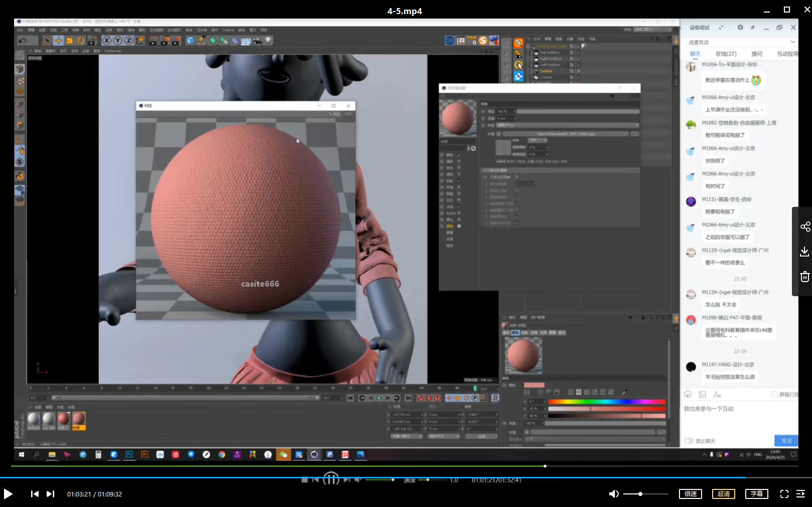Click the share icon on right edge
This screenshot has height=507, width=812.
pyautogui.click(x=805, y=226)
